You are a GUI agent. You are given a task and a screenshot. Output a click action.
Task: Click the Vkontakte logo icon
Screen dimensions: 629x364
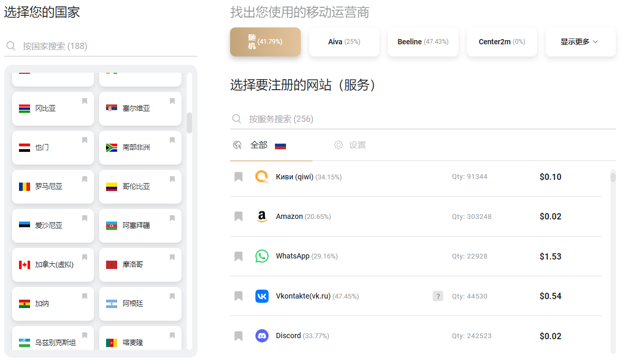coord(262,296)
